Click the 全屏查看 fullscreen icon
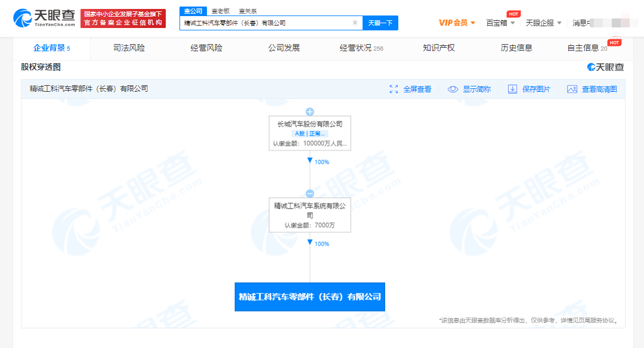 click(394, 89)
